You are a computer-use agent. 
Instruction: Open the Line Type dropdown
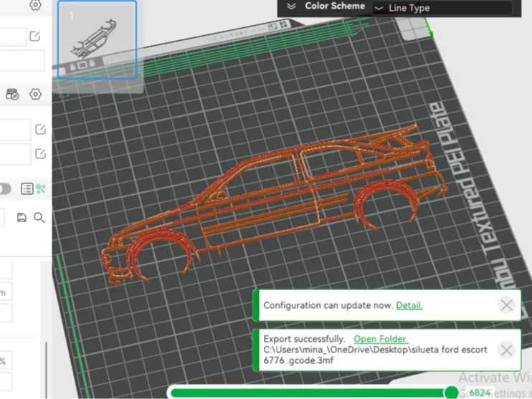442,8
